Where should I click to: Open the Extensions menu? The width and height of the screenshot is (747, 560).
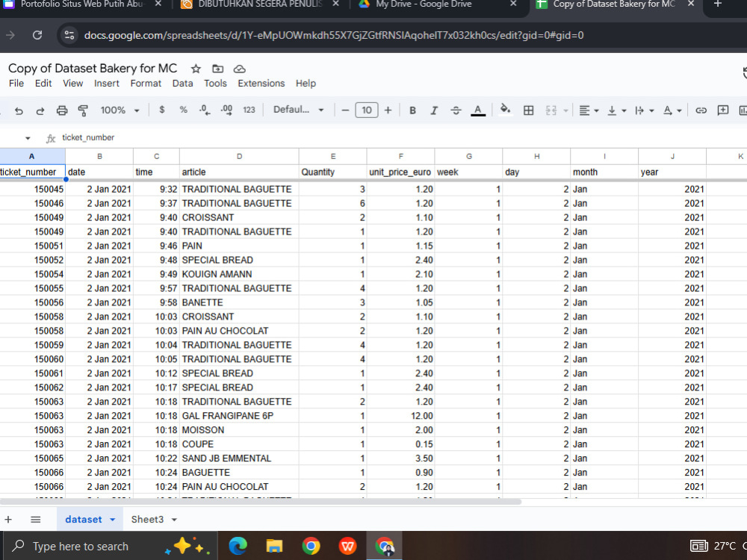tap(261, 84)
